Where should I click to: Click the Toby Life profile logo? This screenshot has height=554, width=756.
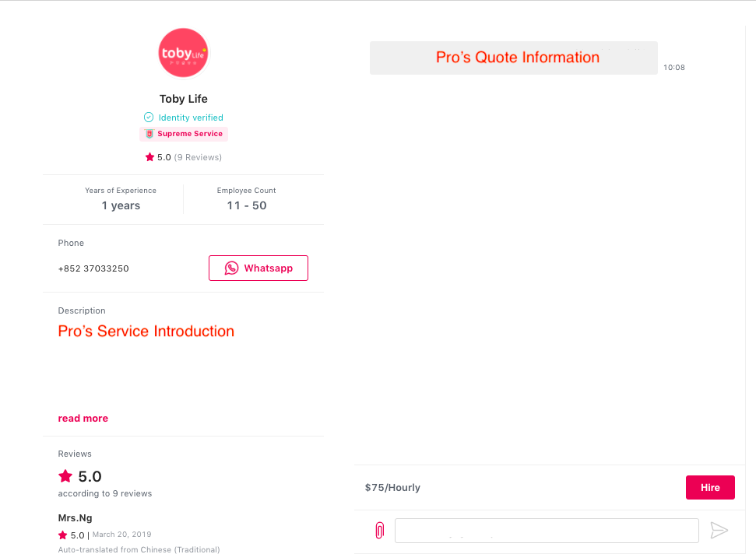pyautogui.click(x=183, y=52)
